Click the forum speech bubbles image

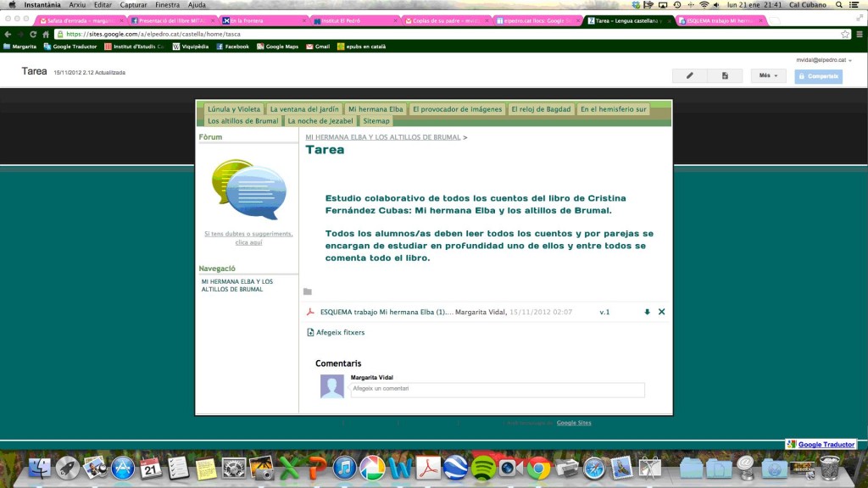[x=248, y=189]
